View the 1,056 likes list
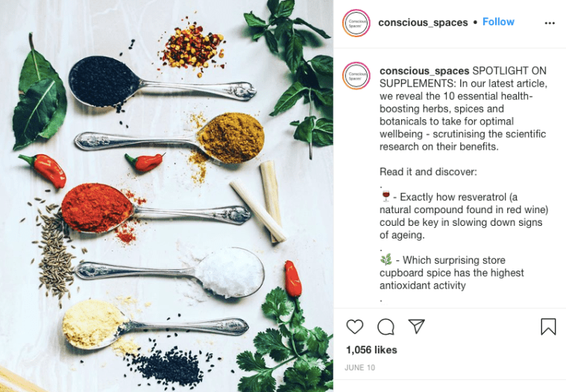The image size is (566, 392). click(x=371, y=350)
